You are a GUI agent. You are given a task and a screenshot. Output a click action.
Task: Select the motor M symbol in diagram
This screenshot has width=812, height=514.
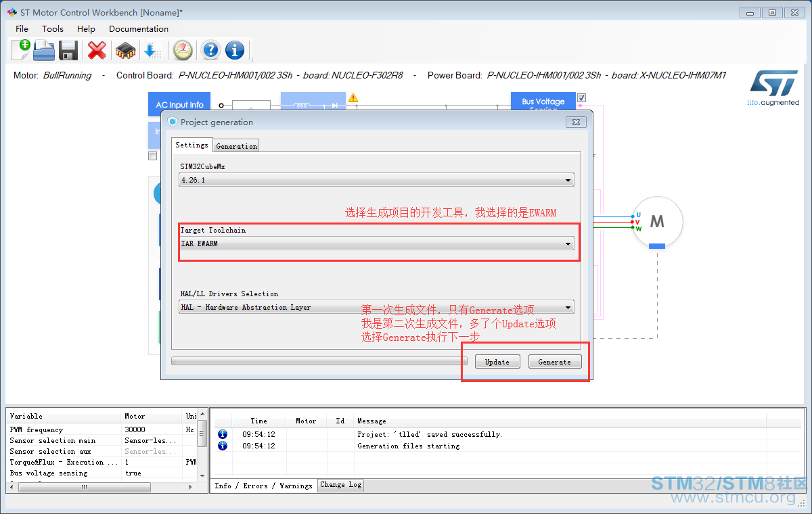657,221
